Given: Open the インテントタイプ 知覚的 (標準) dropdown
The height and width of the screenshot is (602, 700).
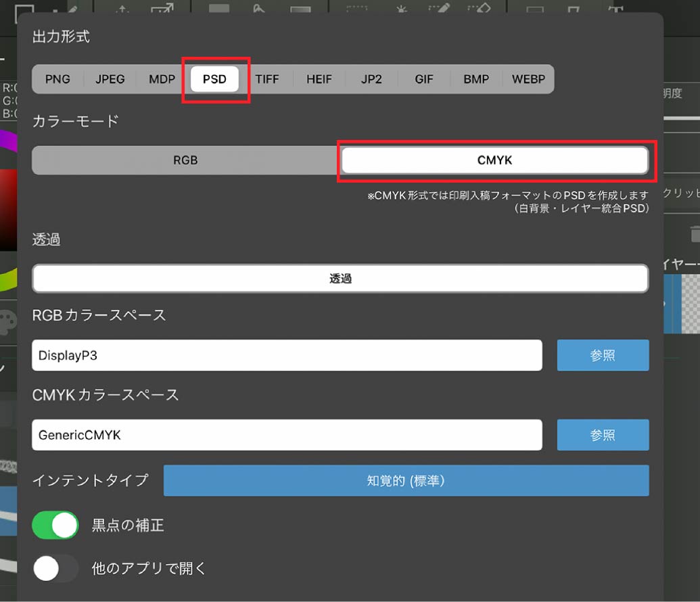Looking at the screenshot, I should click(x=406, y=480).
